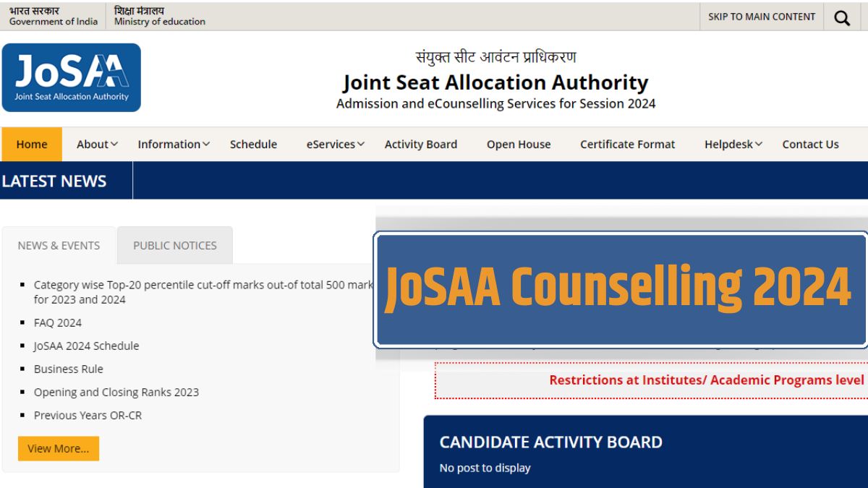Switch to the PUBLIC NOTICES tab

tap(174, 245)
